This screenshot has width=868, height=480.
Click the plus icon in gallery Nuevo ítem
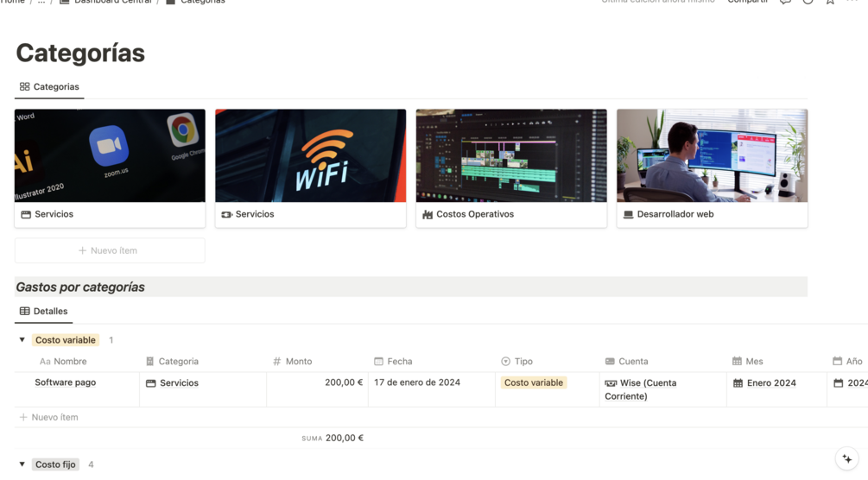[x=83, y=251]
